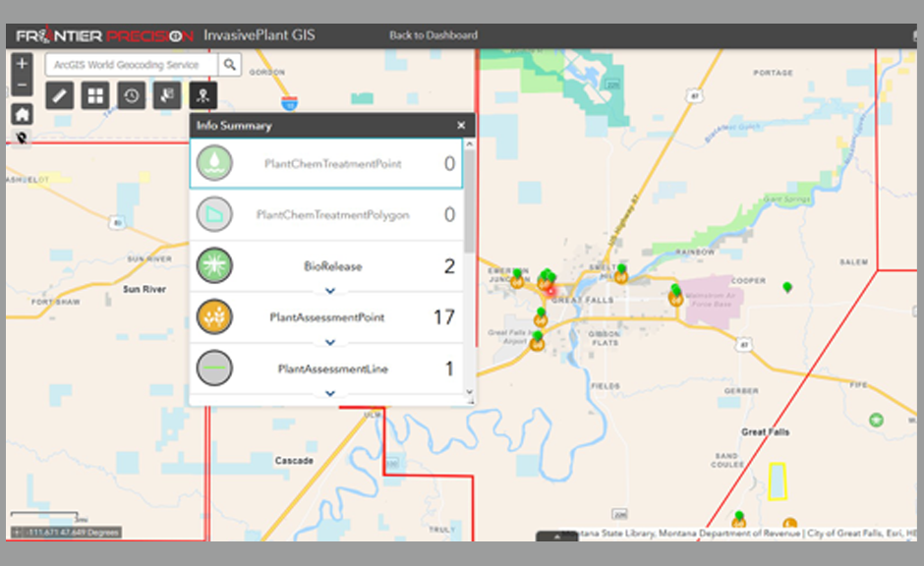Toggle the BioRelease layer icon
This screenshot has width=924, height=566.
pyautogui.click(x=214, y=266)
